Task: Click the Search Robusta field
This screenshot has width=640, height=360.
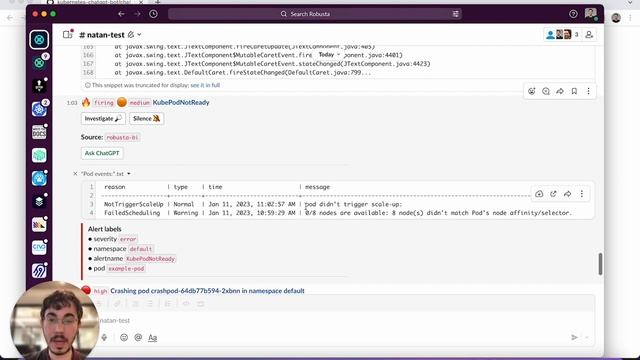Action: click(x=314, y=14)
